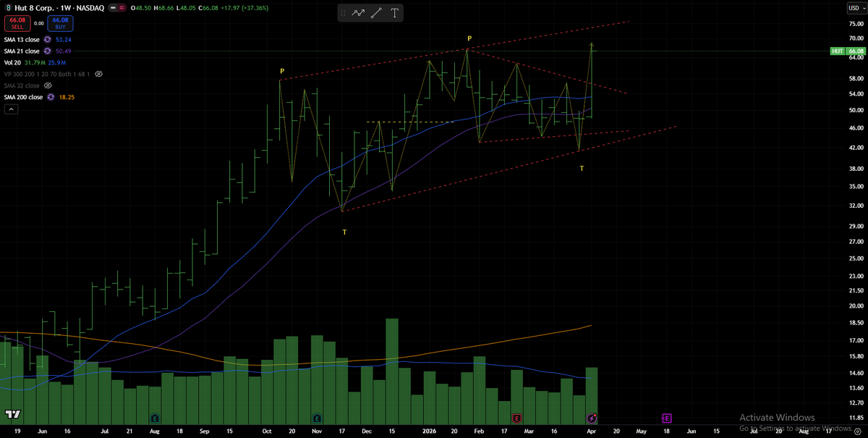Select the SMA 13 close legend label
Screen dimensions: 868x438
(x=22, y=40)
